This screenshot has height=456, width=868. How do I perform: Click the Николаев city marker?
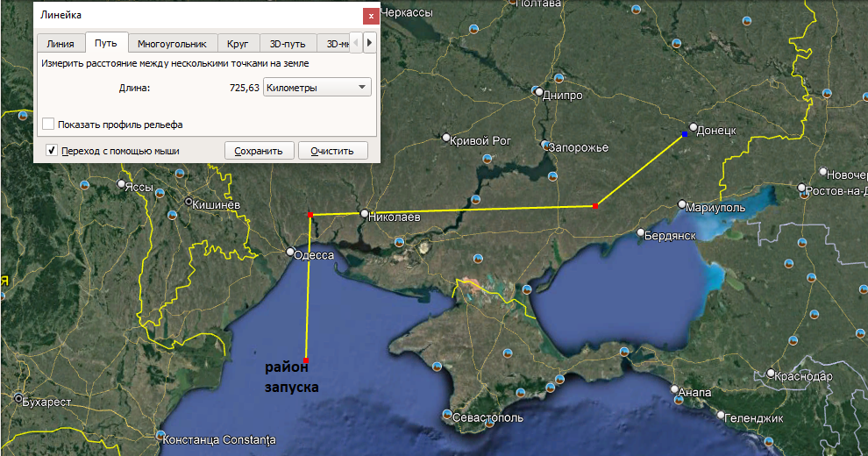364,214
